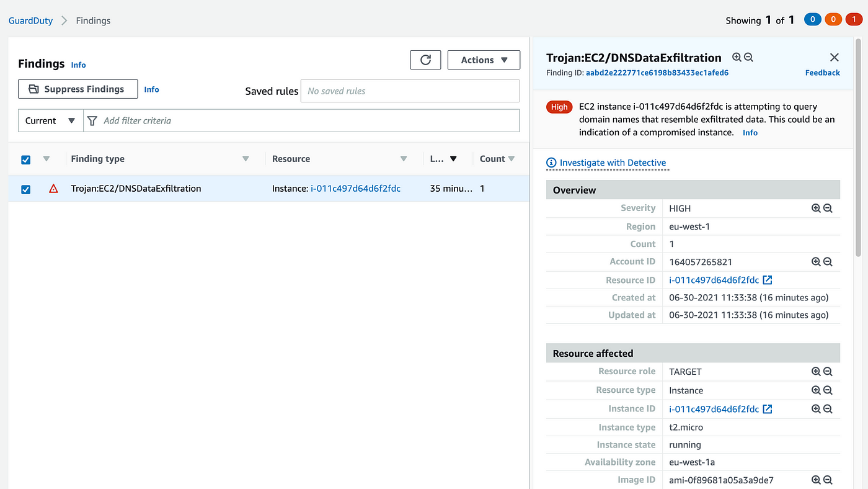Viewport: 868px width, 489px height.
Task: Sort by Count column arrow
Action: point(511,159)
